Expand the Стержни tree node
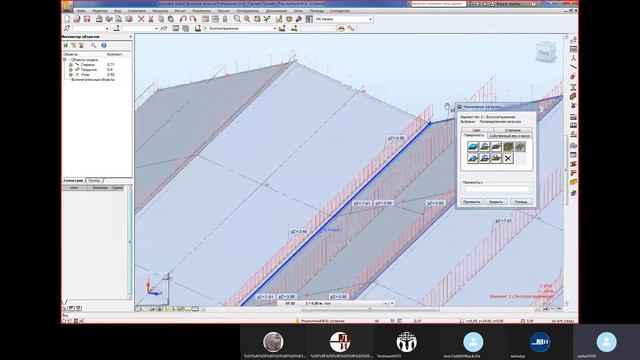Viewport: 640px width, 360px height. coord(71,64)
